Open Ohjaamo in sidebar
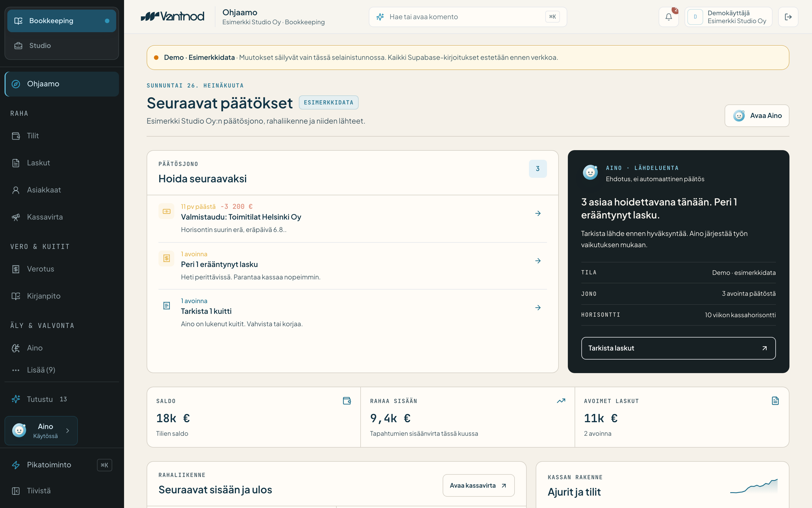The height and width of the screenshot is (508, 812). tap(62, 84)
